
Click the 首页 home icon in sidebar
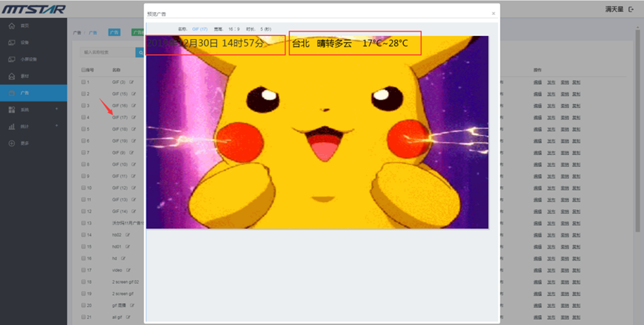pos(12,26)
